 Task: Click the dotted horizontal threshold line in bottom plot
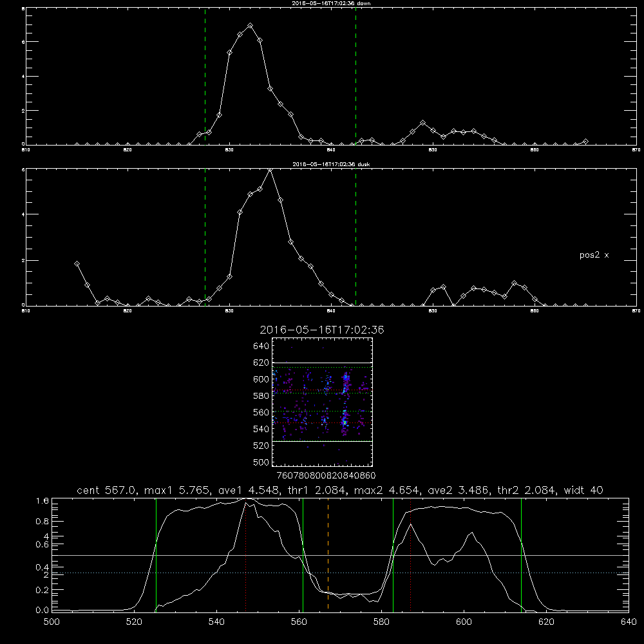point(340,573)
